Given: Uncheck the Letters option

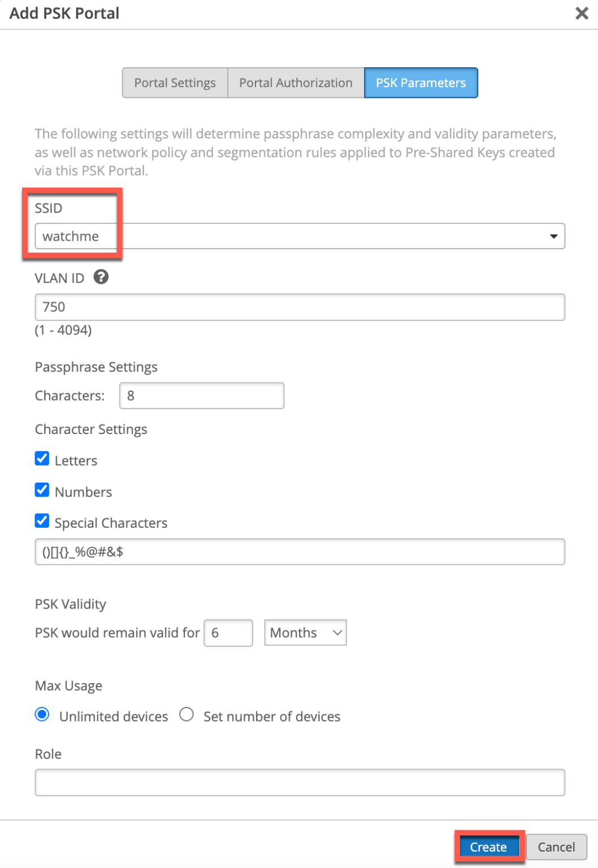Looking at the screenshot, I should [x=42, y=458].
